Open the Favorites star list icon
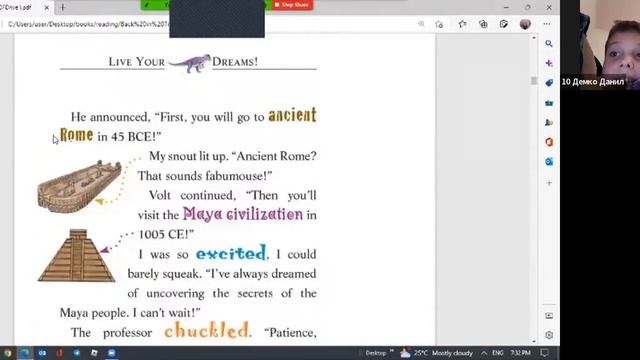Image resolution: width=640 pixels, height=360 pixels. tap(462, 24)
